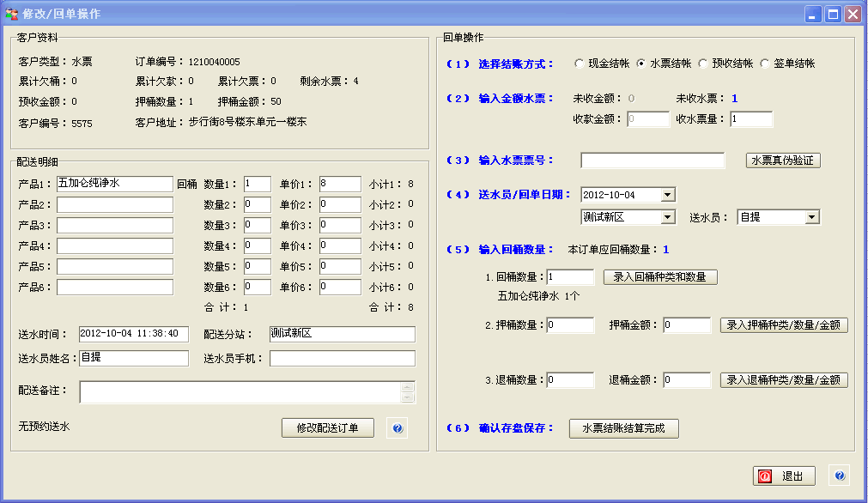This screenshot has height=503, width=868.
Task: Click the 产品4 input field
Action: click(114, 245)
